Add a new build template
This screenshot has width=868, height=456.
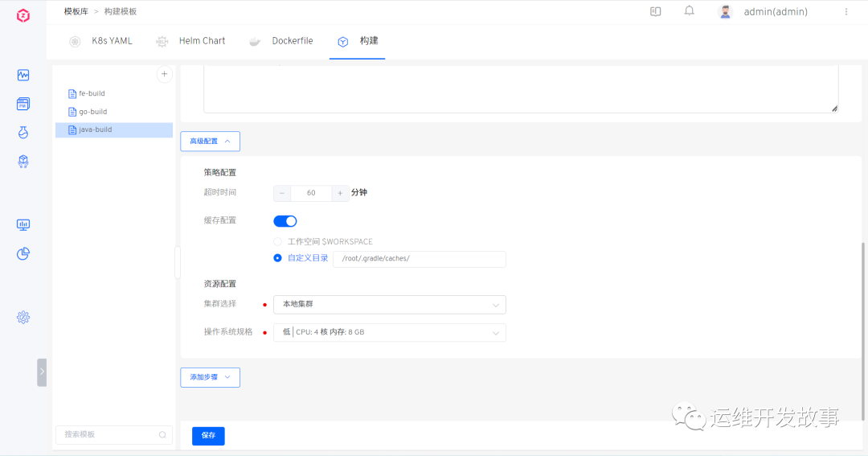point(165,74)
